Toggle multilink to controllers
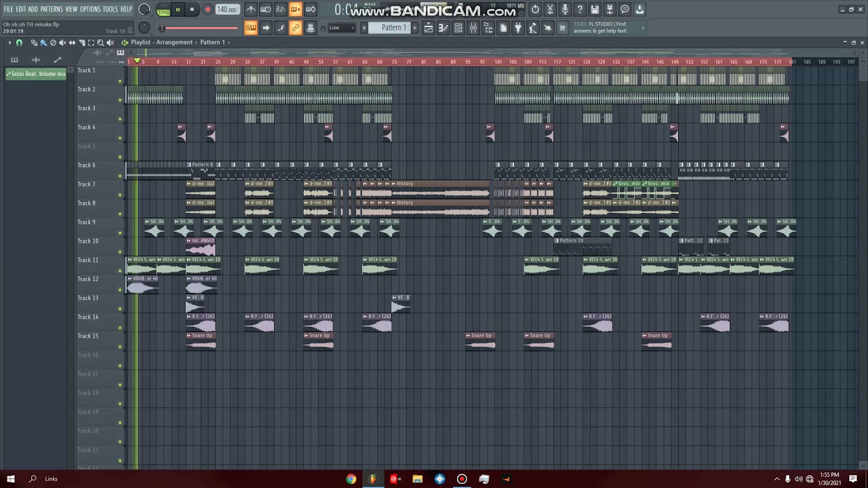 (311, 28)
